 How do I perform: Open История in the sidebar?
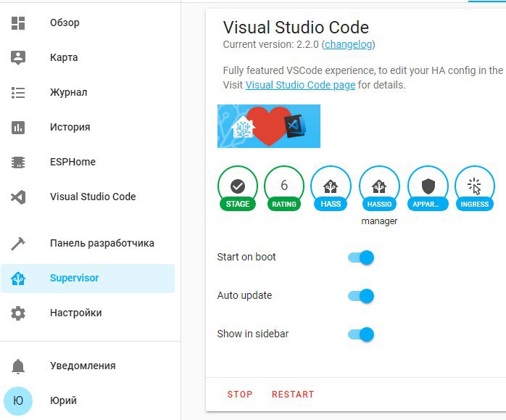coord(88,128)
